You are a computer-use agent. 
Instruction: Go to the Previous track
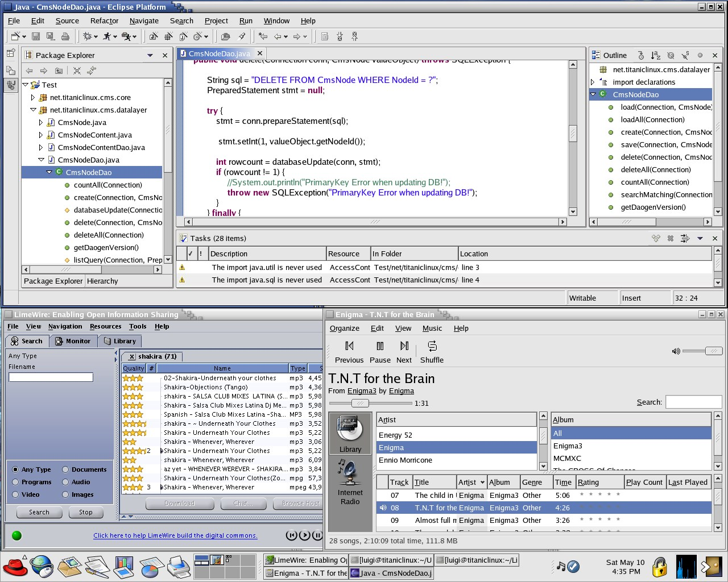349,346
